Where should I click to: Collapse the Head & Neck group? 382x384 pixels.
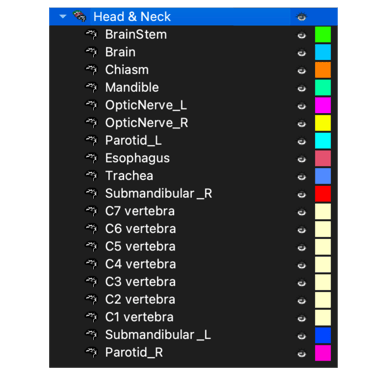click(63, 16)
